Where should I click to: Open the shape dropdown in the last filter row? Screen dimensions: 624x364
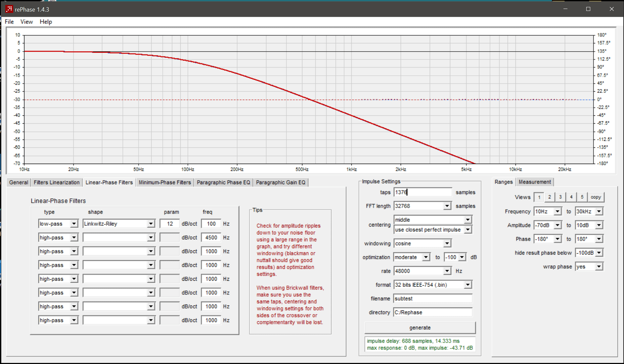[x=151, y=320]
